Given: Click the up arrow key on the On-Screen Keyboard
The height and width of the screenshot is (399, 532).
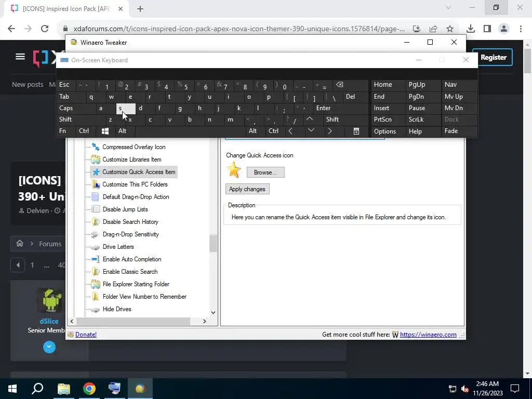Looking at the screenshot, I should pyautogui.click(x=310, y=119).
